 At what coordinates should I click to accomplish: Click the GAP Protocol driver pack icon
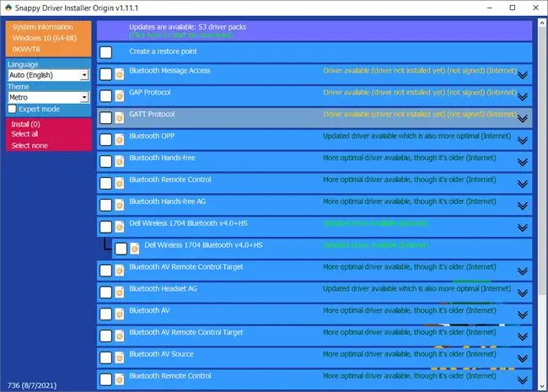coord(120,96)
